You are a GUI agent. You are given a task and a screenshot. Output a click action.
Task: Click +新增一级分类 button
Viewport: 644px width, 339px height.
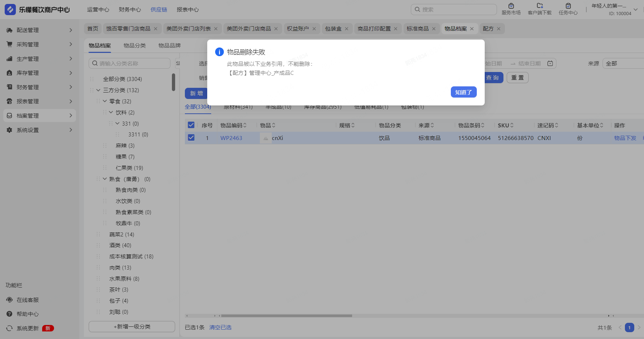point(132,326)
